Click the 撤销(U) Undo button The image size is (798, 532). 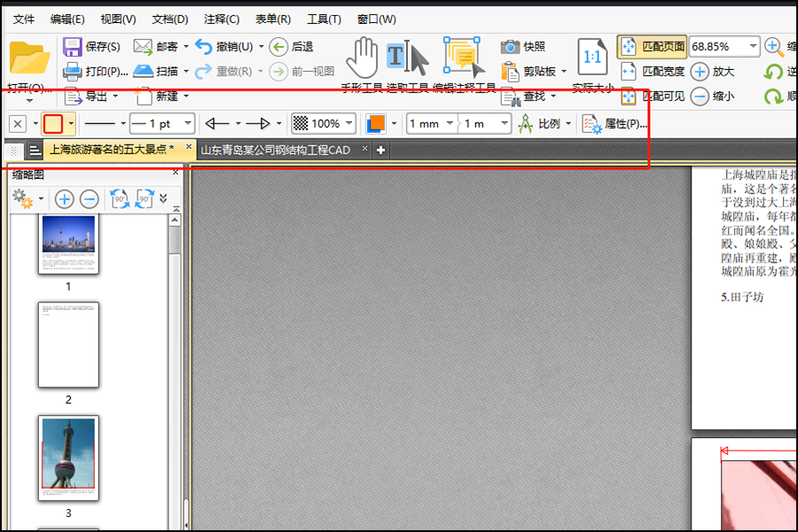tap(224, 47)
